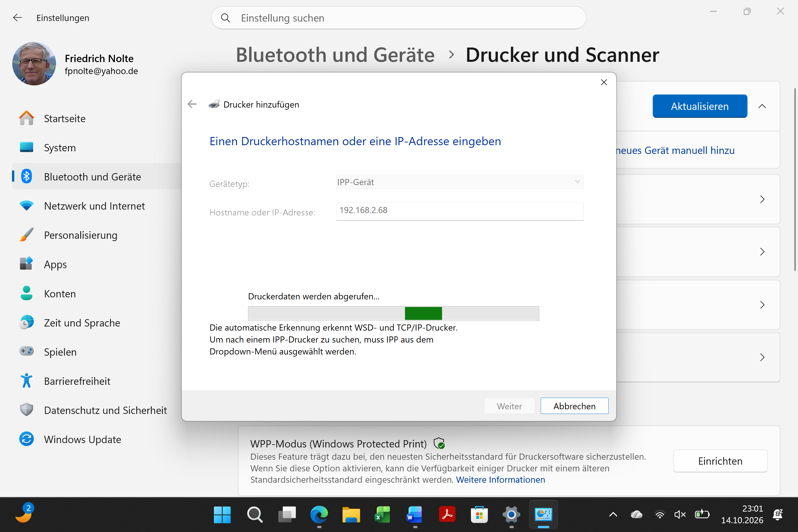Click the Abbrechen button
This screenshot has width=798, height=532.
pyautogui.click(x=574, y=406)
